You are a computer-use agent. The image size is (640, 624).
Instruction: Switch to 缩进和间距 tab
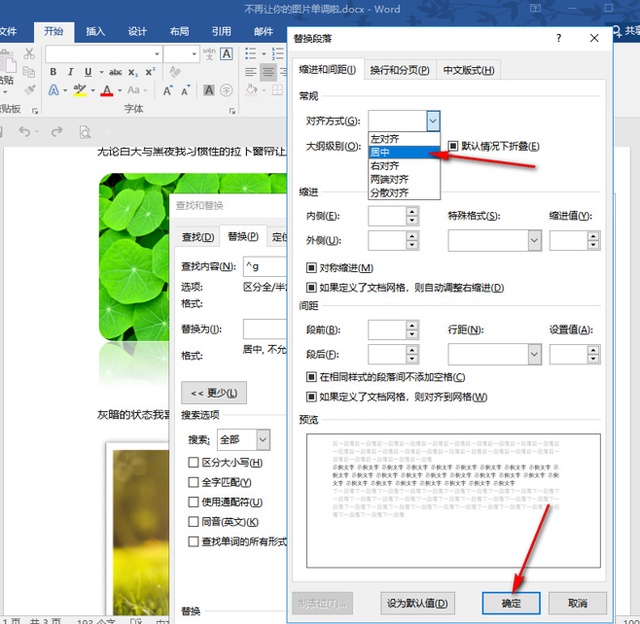tap(327, 70)
